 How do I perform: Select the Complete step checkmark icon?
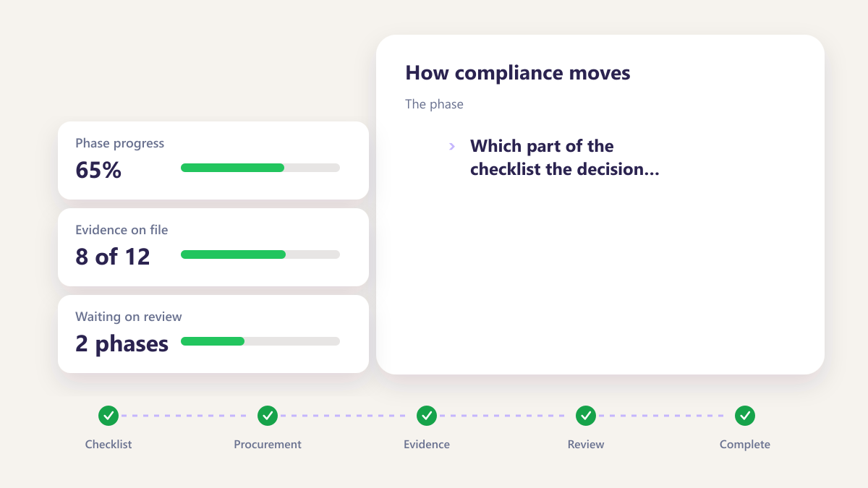click(x=745, y=416)
